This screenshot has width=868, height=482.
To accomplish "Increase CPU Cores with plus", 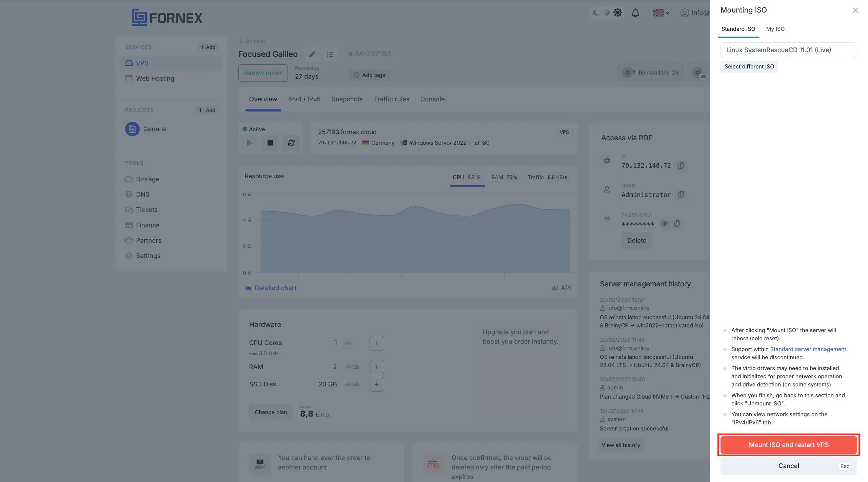I will pyautogui.click(x=377, y=343).
